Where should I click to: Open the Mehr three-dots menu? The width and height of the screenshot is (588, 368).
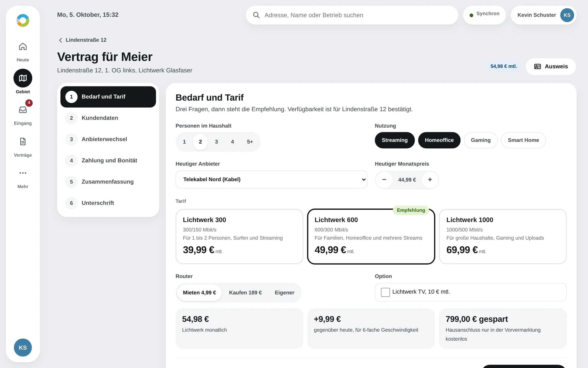point(23,173)
